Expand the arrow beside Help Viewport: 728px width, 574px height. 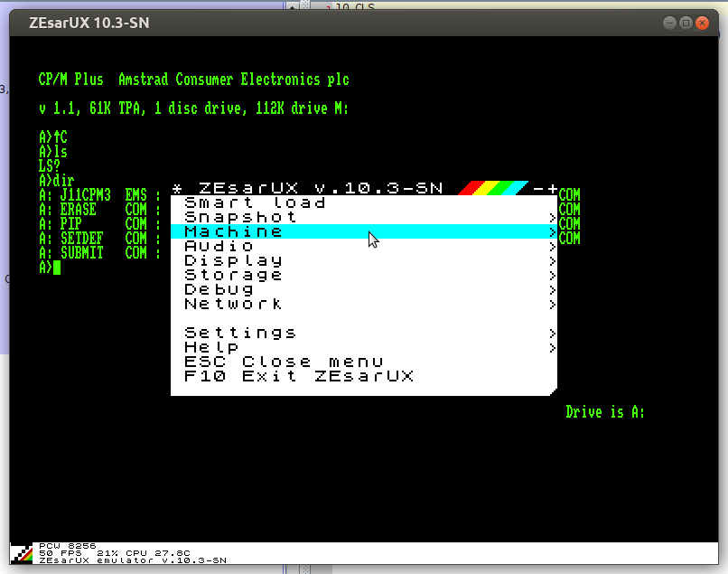click(x=552, y=348)
